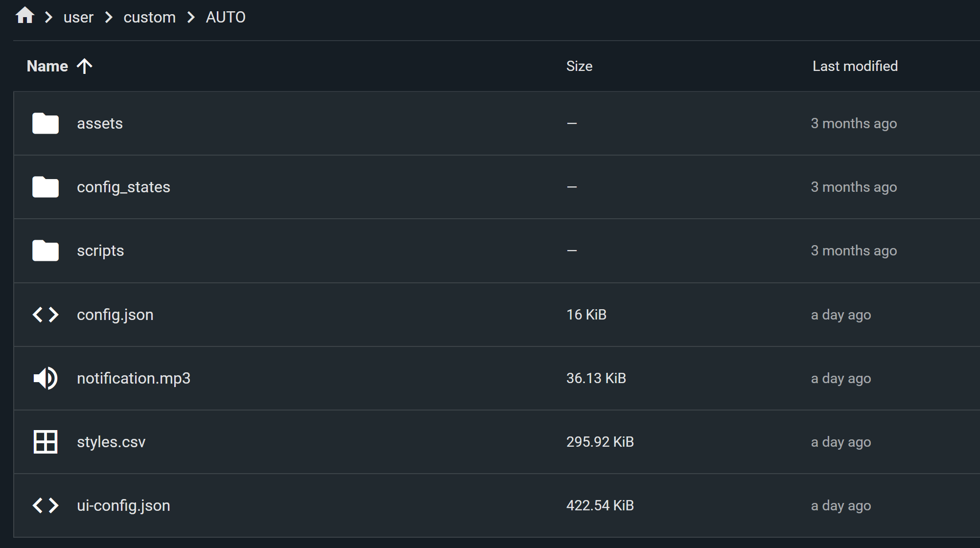Click the audio icon for notification.mp3

click(45, 378)
